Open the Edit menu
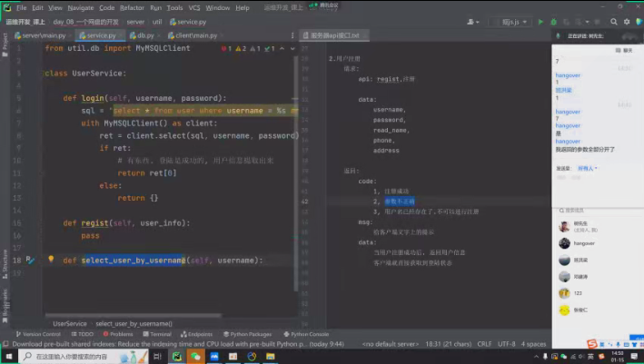This screenshot has width=644, height=364. click(x=37, y=8)
